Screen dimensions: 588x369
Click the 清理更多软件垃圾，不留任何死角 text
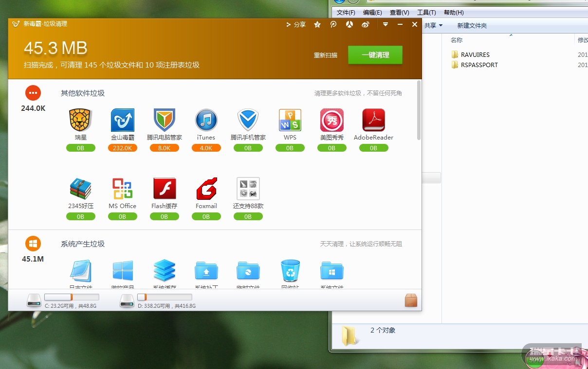(x=358, y=93)
